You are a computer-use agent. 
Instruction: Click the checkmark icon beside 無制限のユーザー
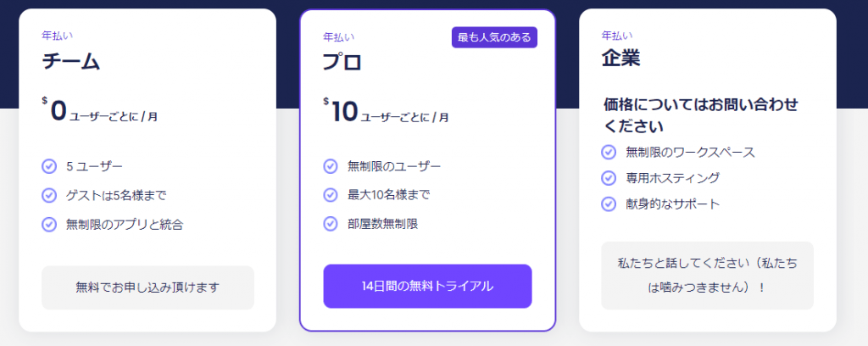click(x=331, y=166)
